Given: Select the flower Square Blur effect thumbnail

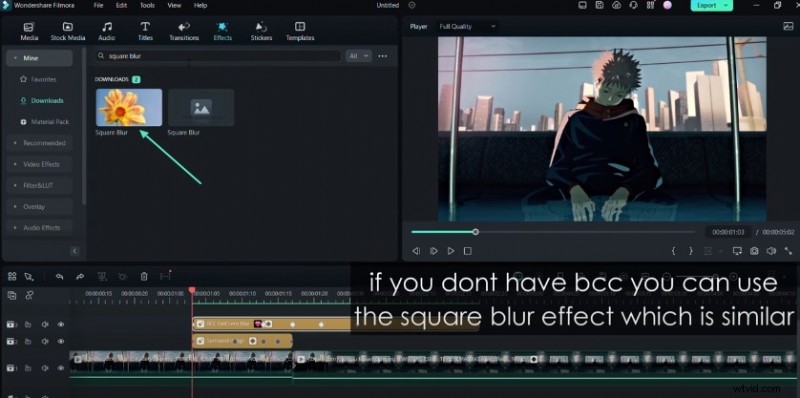Looking at the screenshot, I should pyautogui.click(x=129, y=107).
